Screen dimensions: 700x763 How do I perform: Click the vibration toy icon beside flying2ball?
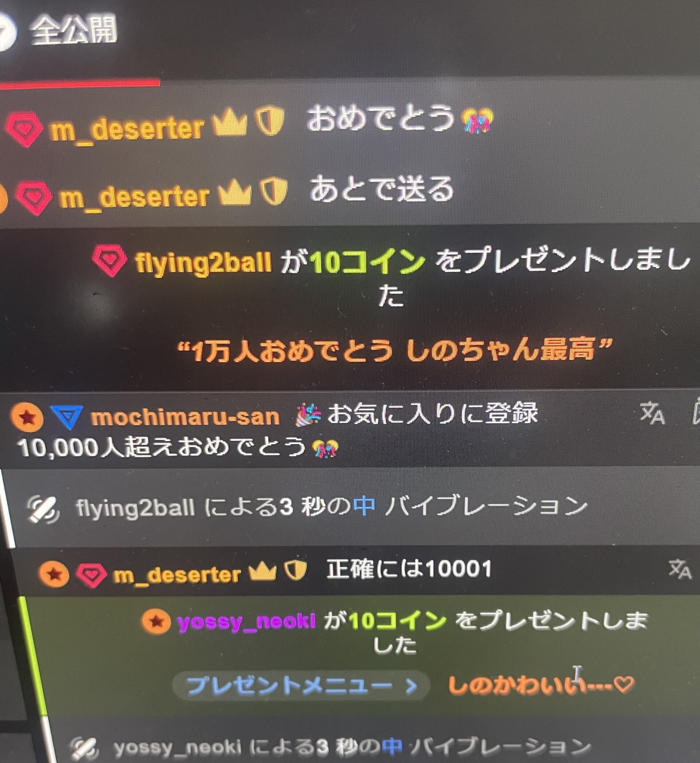click(43, 509)
